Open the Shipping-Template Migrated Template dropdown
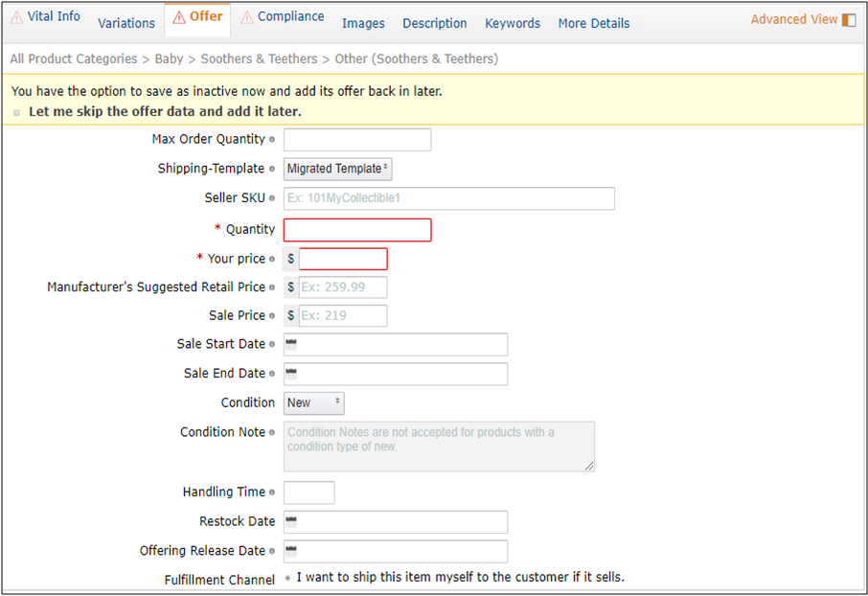The width and height of the screenshot is (868, 596). [338, 169]
